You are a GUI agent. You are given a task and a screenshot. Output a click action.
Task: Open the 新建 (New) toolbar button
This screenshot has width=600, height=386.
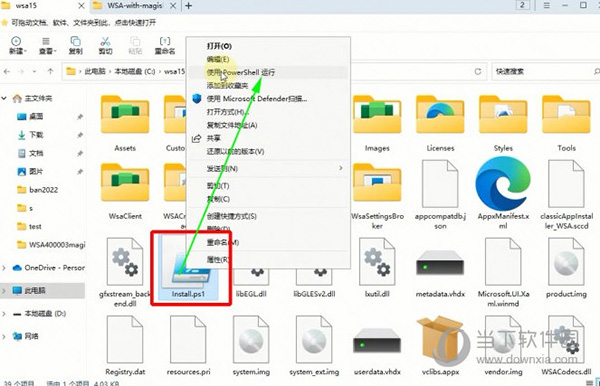tap(17, 45)
